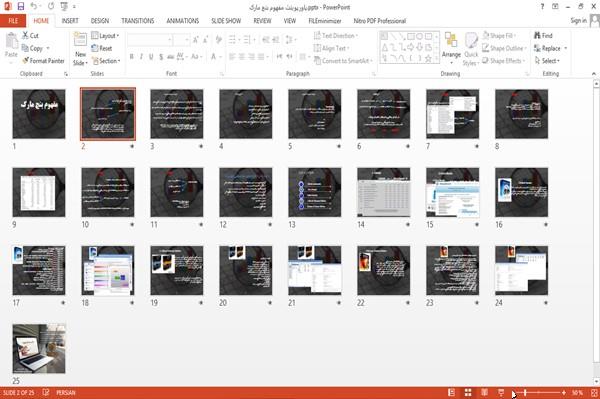The image size is (600, 399).
Task: Click the Undo arrow in title bar
Action: click(34, 6)
